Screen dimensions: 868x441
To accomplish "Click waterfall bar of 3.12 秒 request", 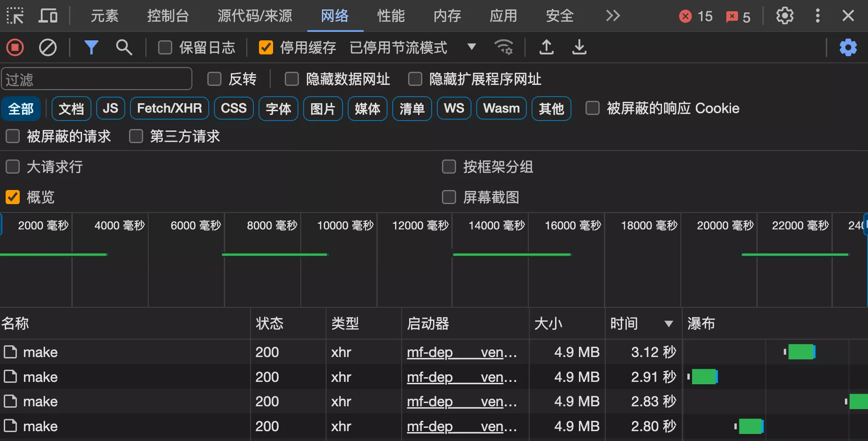I will [801, 352].
